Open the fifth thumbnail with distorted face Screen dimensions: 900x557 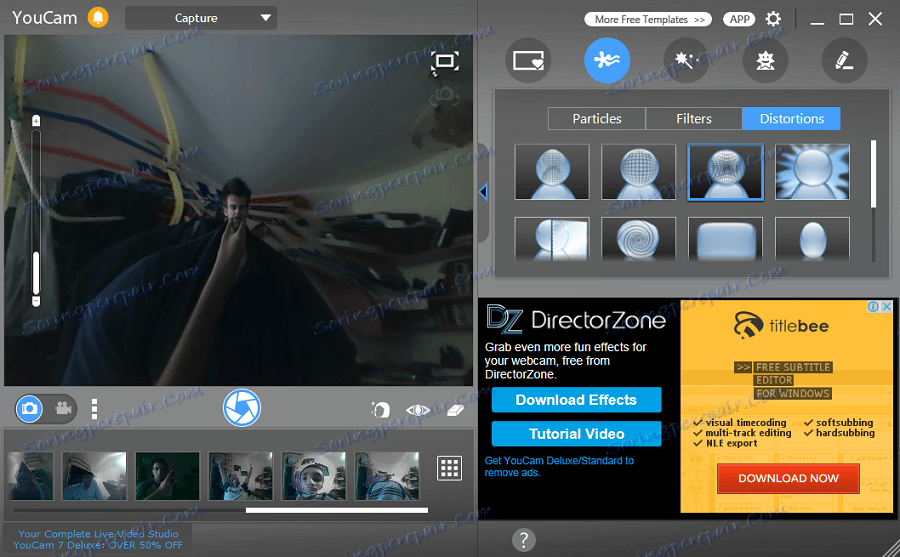(313, 475)
